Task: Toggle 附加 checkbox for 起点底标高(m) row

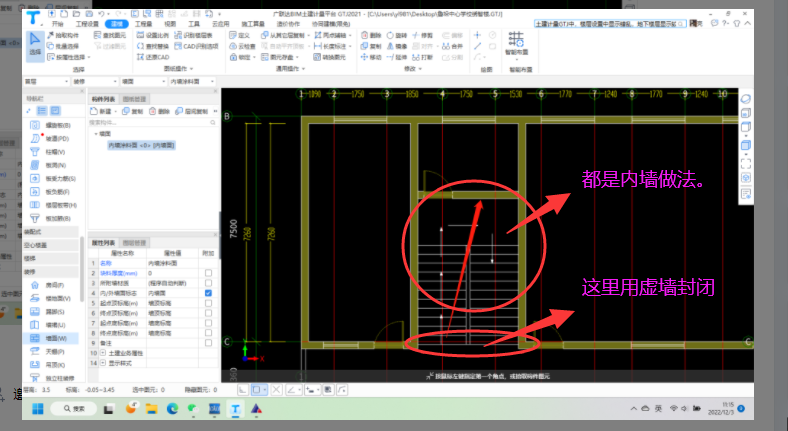Action: coord(208,323)
